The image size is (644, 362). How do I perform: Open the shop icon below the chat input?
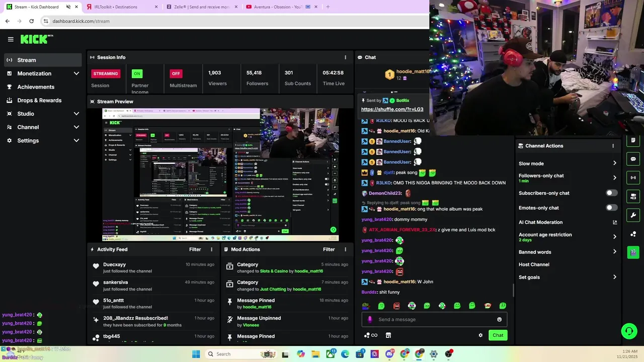pos(388,335)
